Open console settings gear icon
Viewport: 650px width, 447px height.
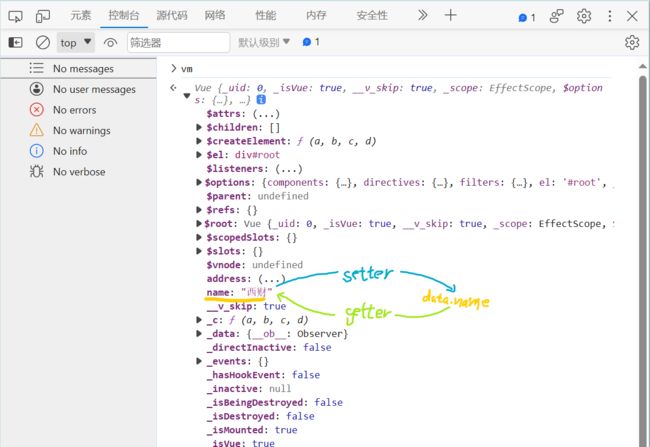click(x=632, y=42)
